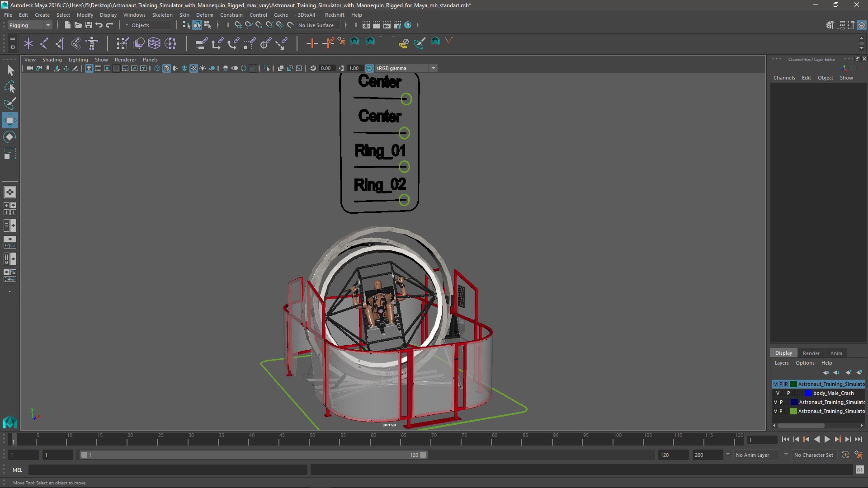
Task: Toggle R display type on selected layer
Action: pyautogui.click(x=786, y=384)
